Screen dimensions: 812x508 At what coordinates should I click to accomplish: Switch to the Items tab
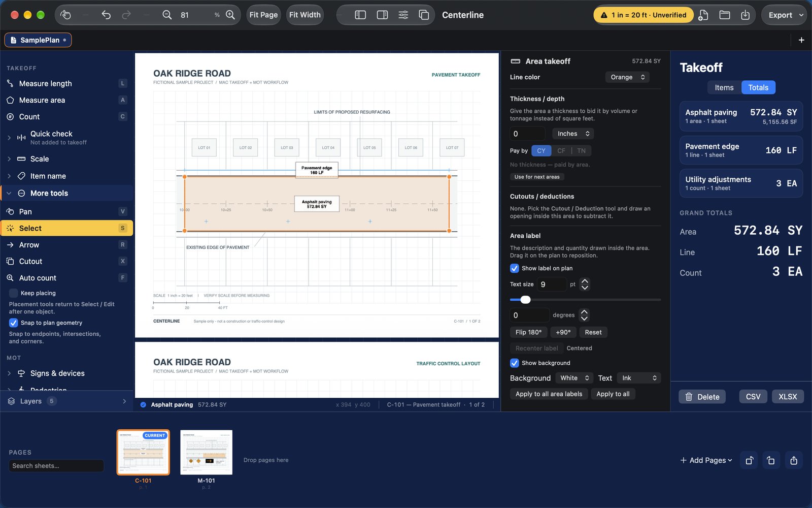(x=724, y=87)
